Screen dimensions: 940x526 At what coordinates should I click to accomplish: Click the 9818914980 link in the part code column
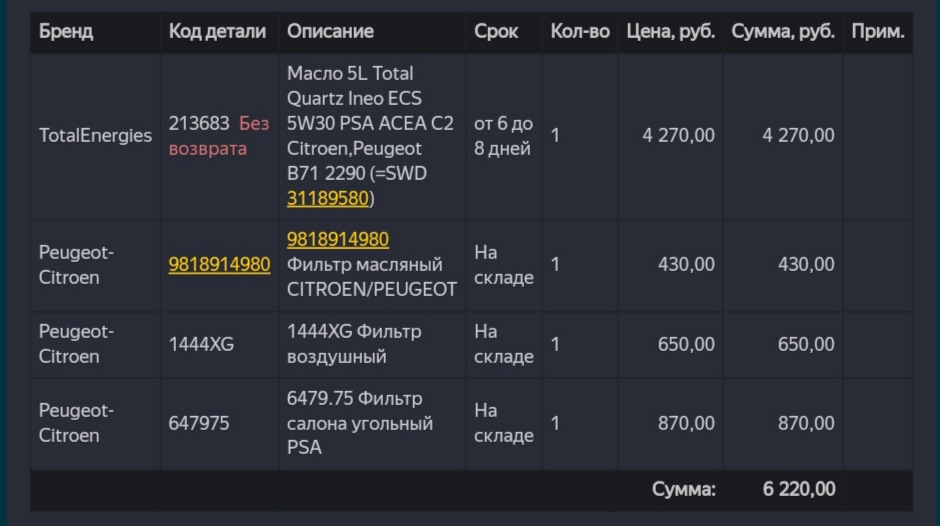[x=219, y=265]
